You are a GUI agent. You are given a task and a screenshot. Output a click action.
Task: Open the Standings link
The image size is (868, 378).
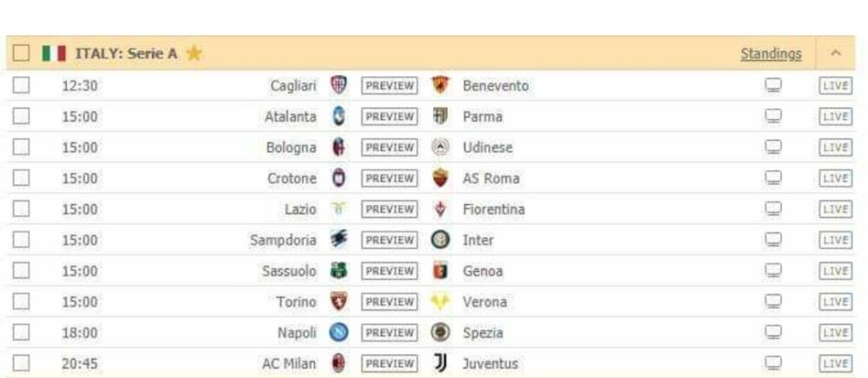771,54
